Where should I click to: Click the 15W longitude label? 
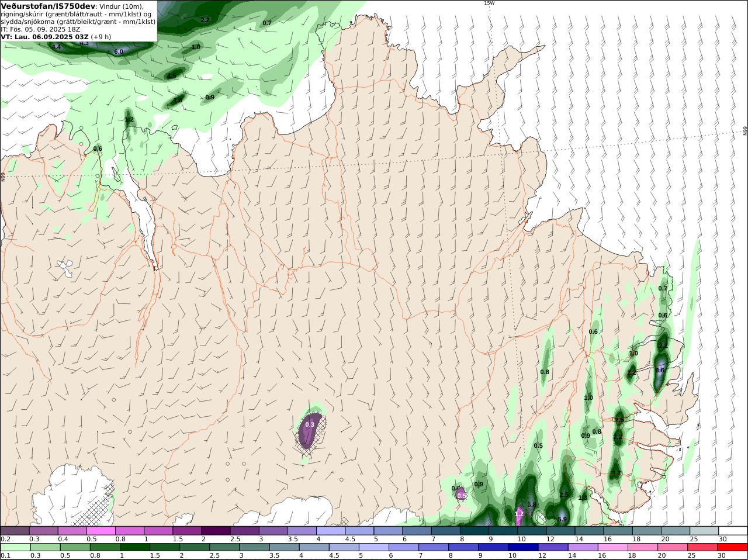coord(489,3)
